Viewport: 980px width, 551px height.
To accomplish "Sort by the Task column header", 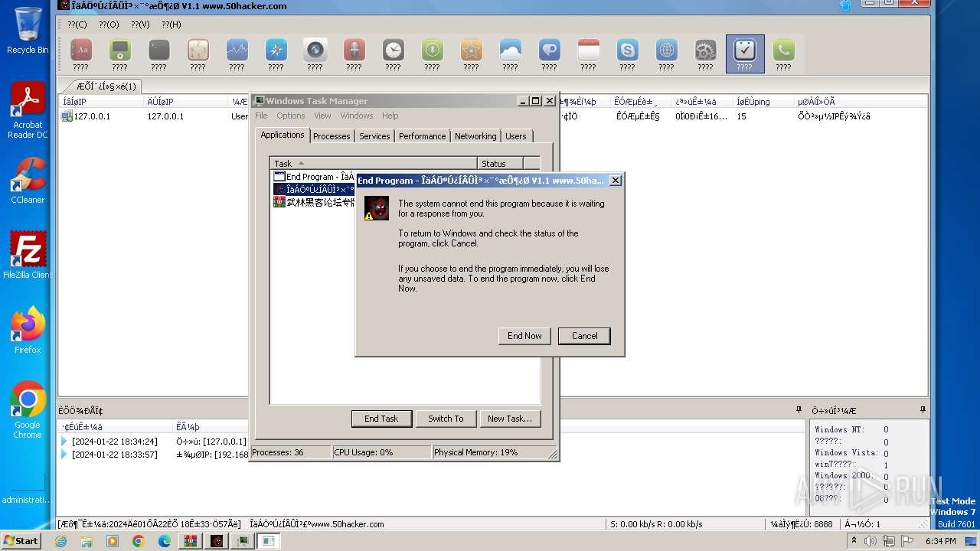I will pos(374,163).
